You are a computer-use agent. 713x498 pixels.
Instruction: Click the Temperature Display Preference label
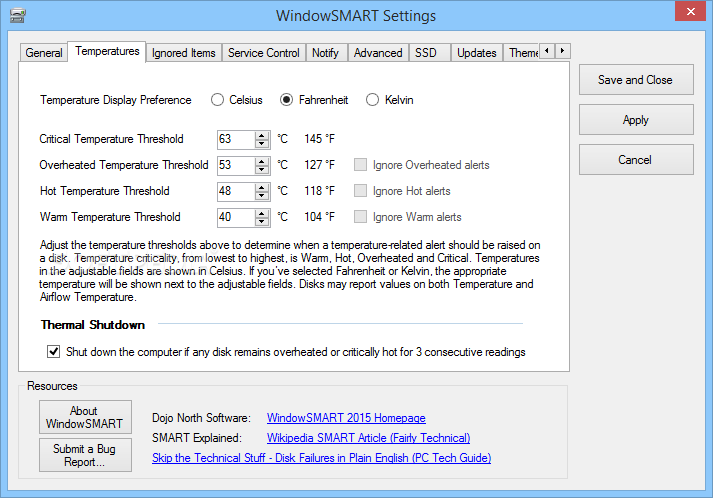[x=115, y=100]
